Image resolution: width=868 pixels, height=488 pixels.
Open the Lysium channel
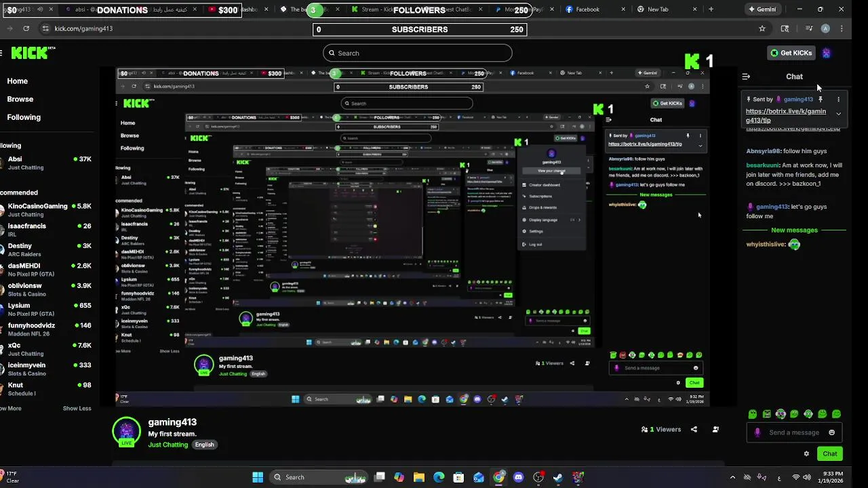(x=46, y=310)
